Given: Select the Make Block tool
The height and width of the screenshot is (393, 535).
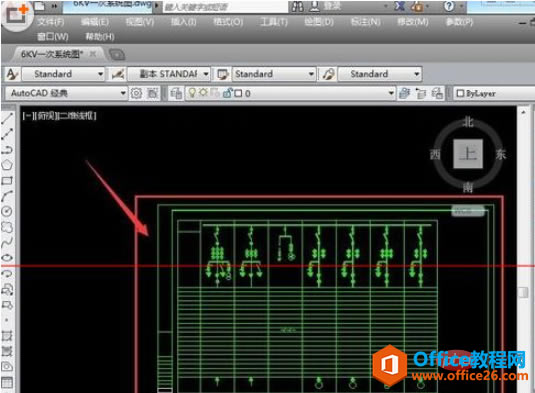Looking at the screenshot, I should tap(7, 305).
